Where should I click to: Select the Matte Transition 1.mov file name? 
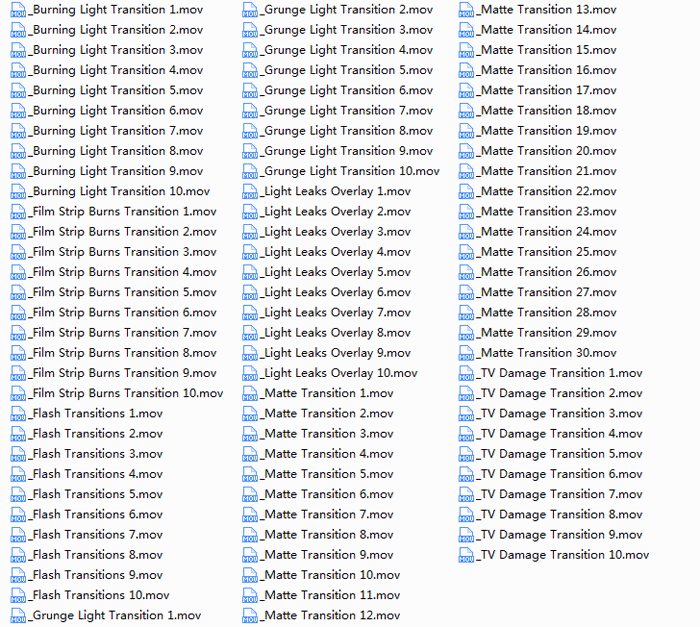point(328,394)
